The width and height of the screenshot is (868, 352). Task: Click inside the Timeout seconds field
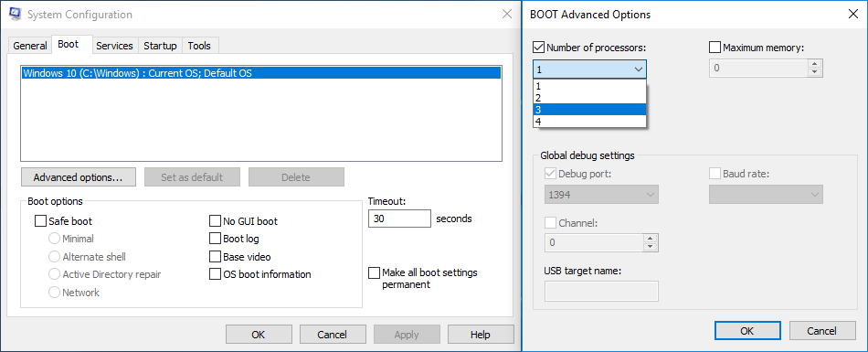pyautogui.click(x=399, y=219)
